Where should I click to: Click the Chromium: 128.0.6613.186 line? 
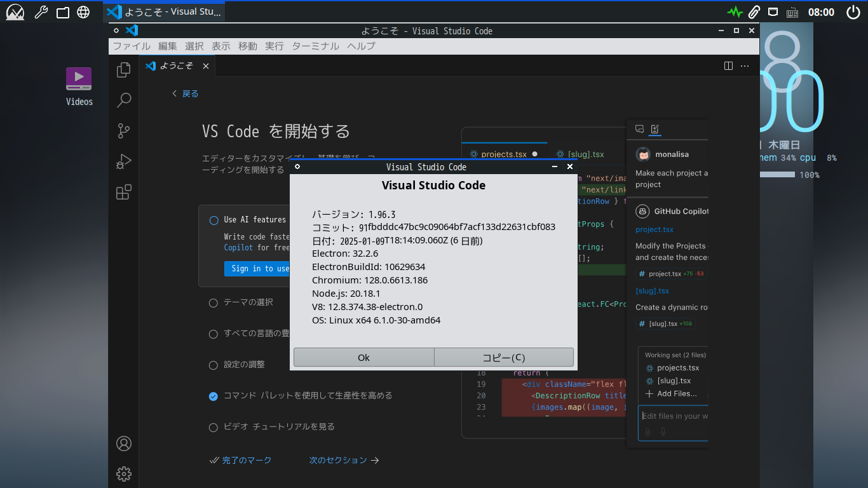coord(370,280)
